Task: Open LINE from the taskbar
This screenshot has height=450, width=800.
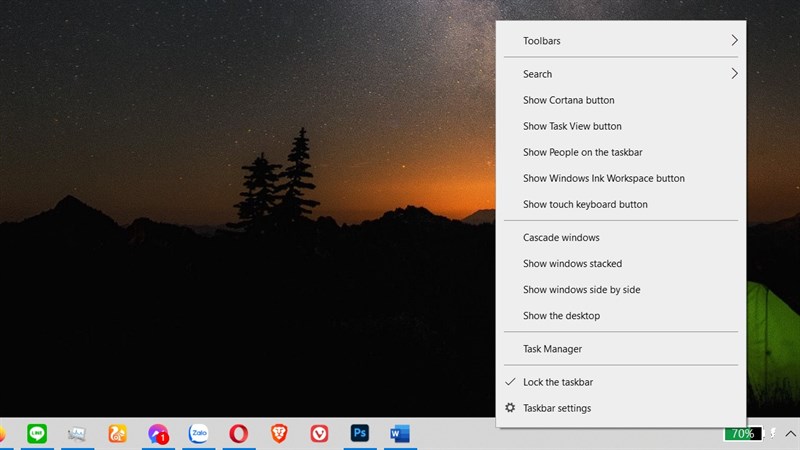Action: [37, 433]
